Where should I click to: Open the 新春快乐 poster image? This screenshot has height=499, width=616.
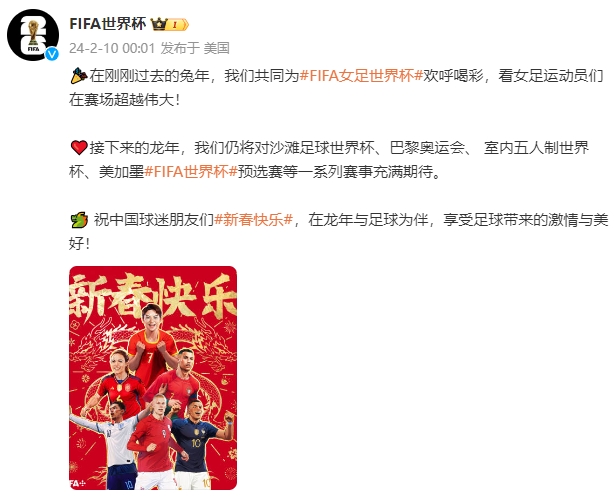[153, 378]
